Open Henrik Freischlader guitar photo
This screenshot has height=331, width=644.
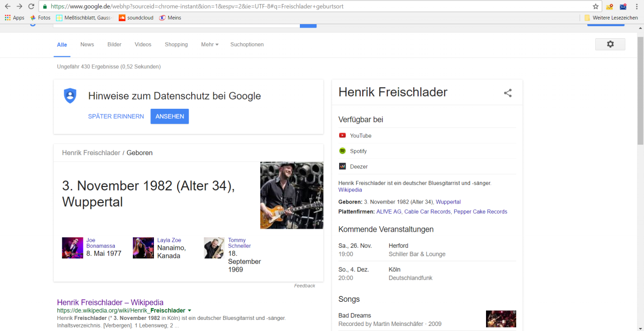(x=292, y=195)
